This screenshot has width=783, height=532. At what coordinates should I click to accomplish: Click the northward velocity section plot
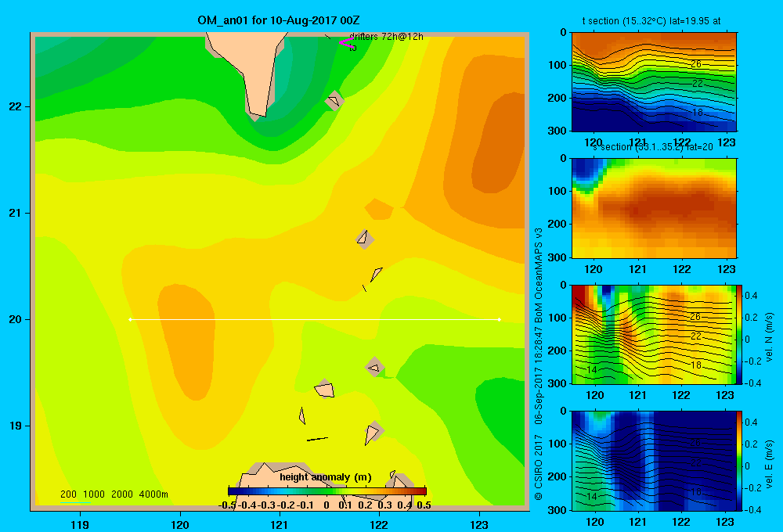[x=654, y=334]
